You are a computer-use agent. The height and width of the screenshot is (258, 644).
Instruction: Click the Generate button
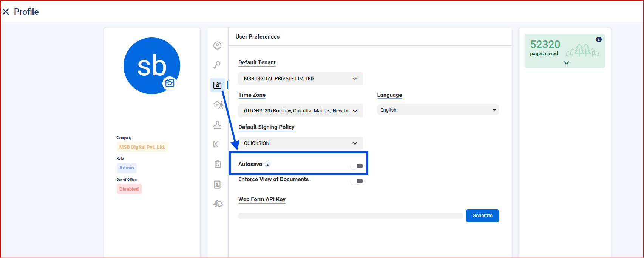point(482,216)
